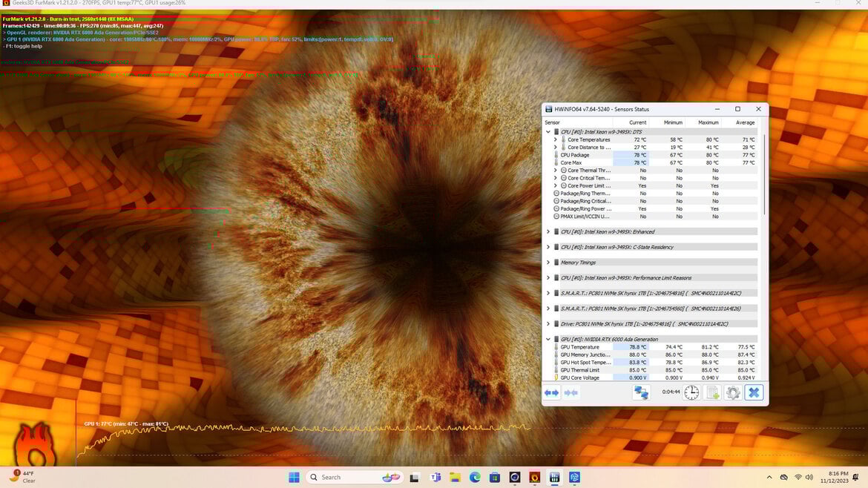Start logging with the document-plus icon
Image resolution: width=868 pixels, height=488 pixels.
coord(712,392)
